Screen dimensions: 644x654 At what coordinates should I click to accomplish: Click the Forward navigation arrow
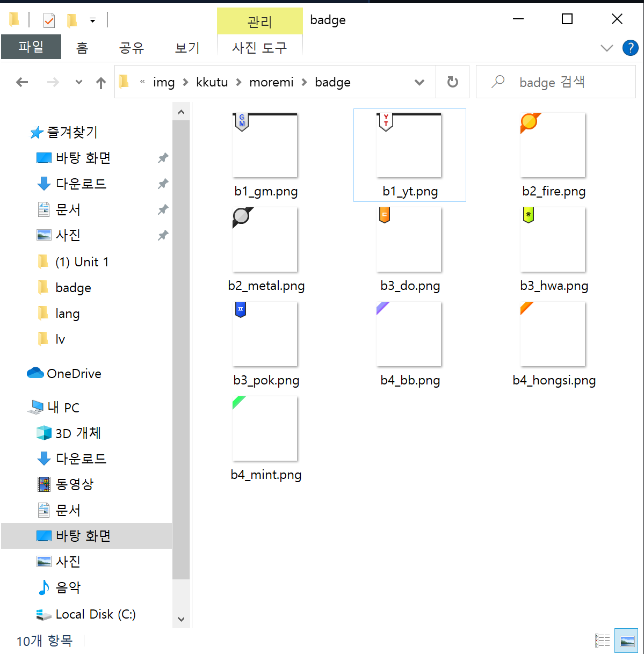point(53,82)
